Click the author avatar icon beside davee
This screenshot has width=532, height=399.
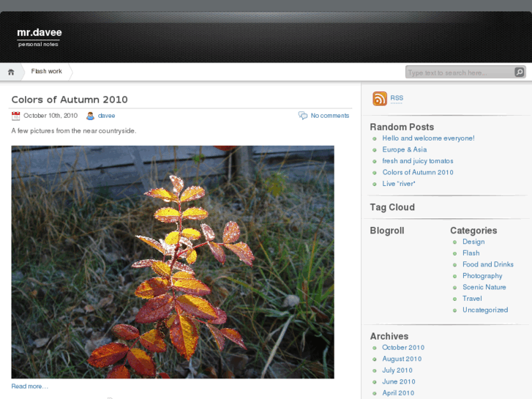click(x=90, y=116)
